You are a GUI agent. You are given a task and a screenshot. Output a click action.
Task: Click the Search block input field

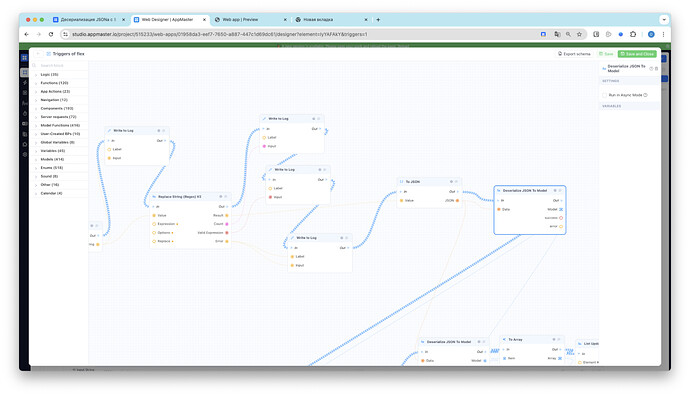click(59, 66)
